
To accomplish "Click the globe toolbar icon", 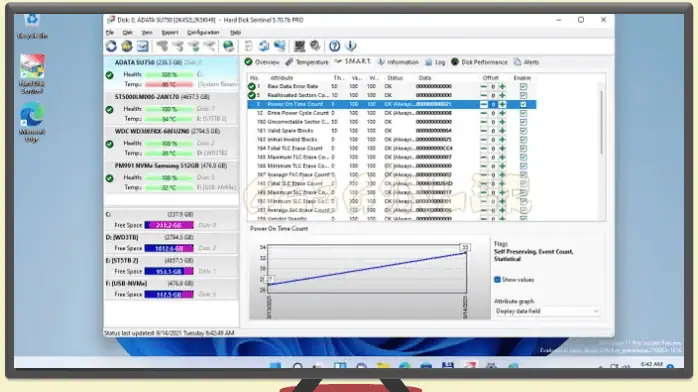I will click(228, 46).
